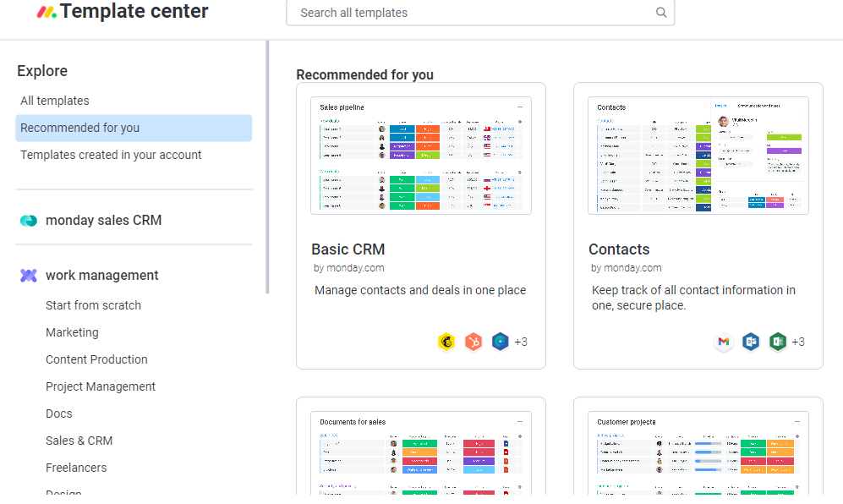Show the +3 more integrations on Basic CRM
The image size is (843, 504).
coord(521,342)
